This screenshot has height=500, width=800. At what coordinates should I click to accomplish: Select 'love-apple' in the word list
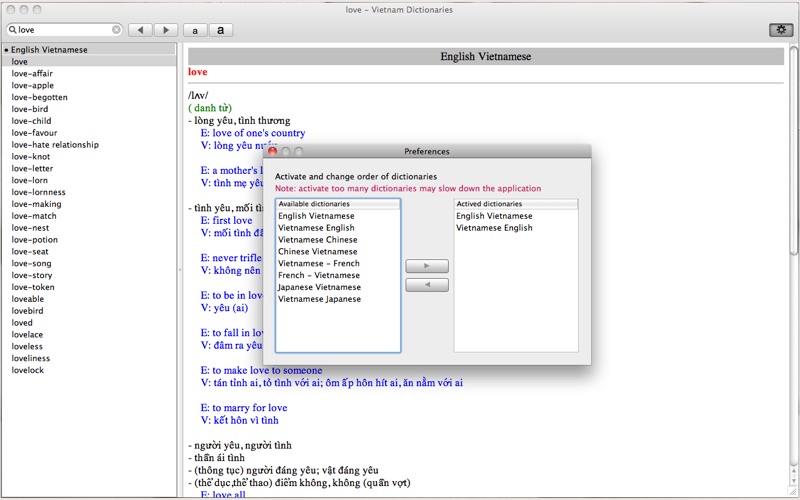(x=33, y=85)
